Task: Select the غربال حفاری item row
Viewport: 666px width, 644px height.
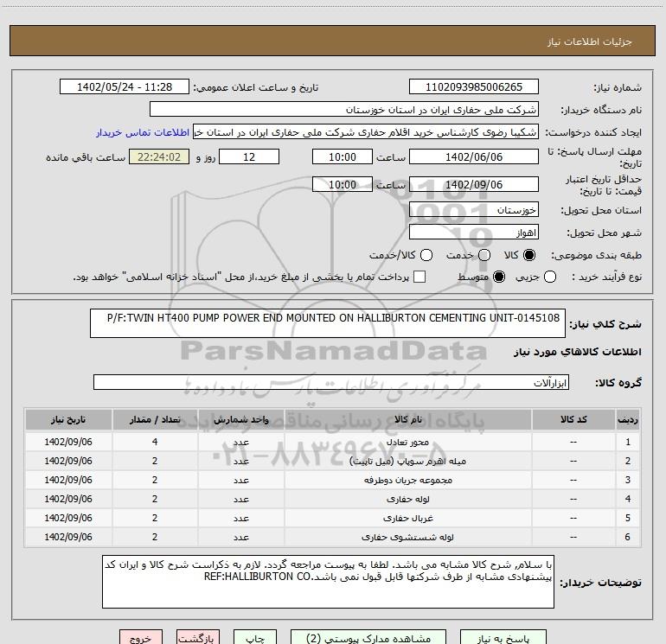Action: coord(332,518)
